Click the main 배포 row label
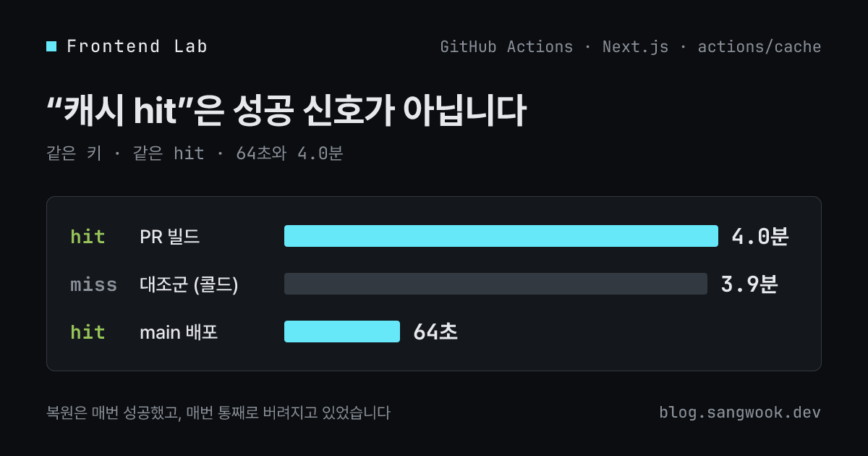The width and height of the screenshot is (868, 456). 179,332
